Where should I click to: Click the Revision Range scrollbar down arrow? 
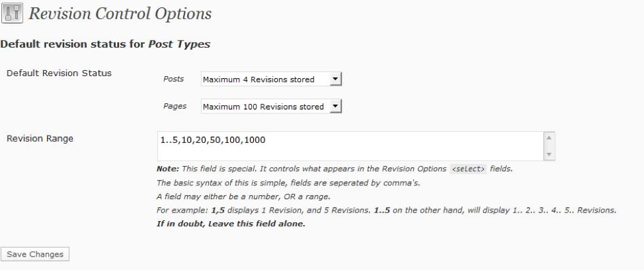pyautogui.click(x=549, y=154)
